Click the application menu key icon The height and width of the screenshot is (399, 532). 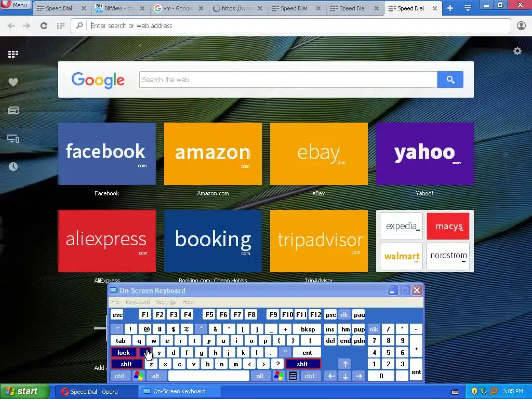click(x=293, y=376)
